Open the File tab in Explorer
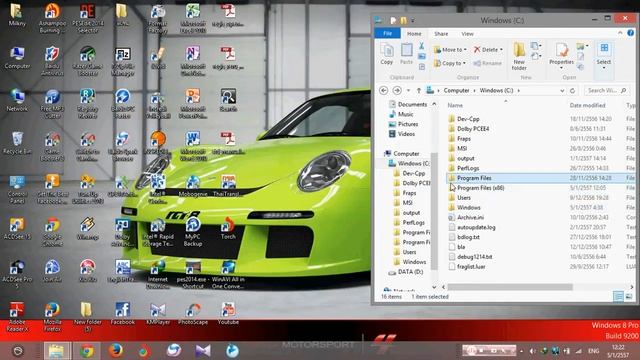 pos(387,33)
